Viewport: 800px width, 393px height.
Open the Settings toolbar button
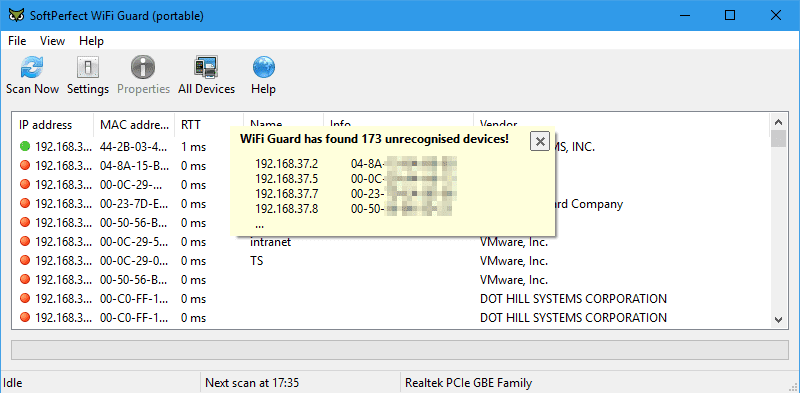[x=88, y=76]
